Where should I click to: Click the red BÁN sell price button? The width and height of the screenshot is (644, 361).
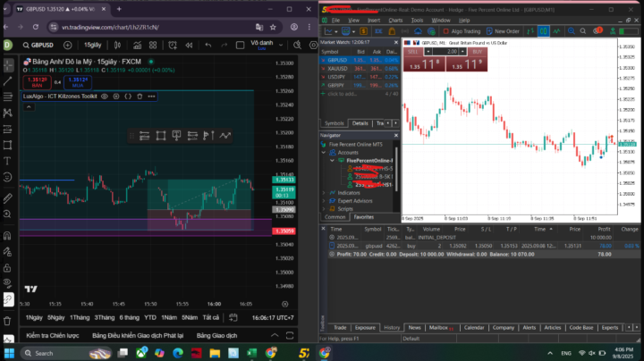pyautogui.click(x=37, y=82)
